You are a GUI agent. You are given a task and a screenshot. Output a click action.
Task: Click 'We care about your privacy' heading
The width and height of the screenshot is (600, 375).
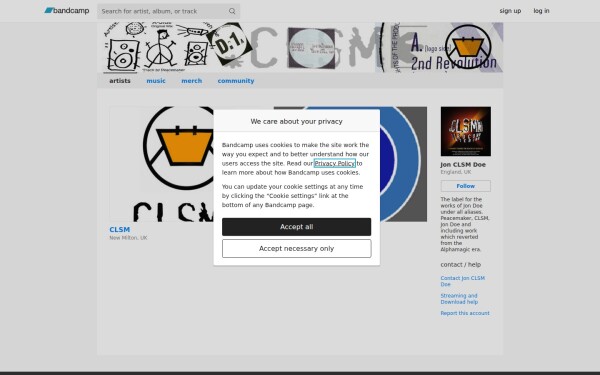pyautogui.click(x=297, y=121)
